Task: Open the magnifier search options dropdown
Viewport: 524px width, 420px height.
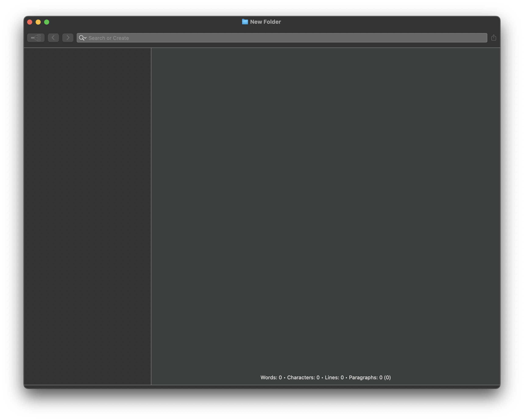Action: click(x=83, y=38)
